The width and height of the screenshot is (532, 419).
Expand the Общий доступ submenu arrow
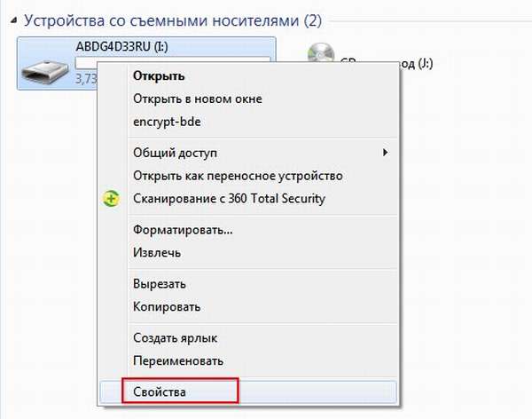[x=386, y=153]
